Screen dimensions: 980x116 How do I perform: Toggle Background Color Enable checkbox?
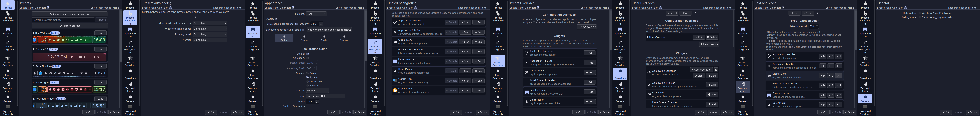click(307, 54)
